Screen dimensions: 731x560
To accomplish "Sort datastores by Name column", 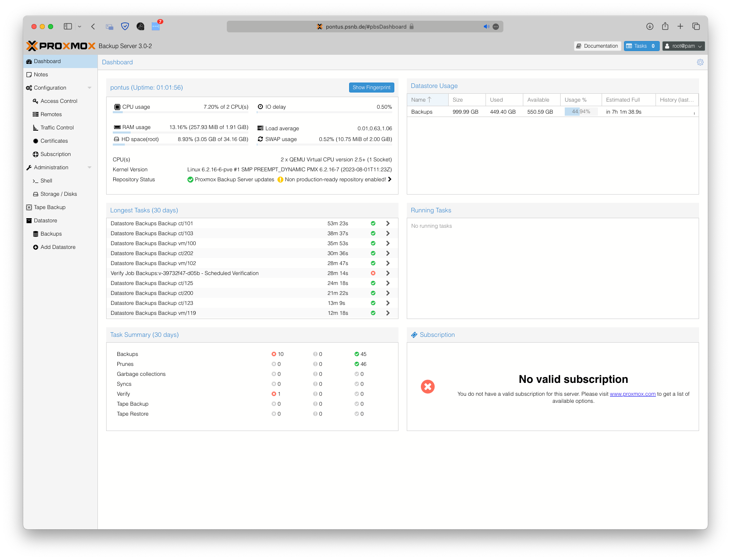I will (427, 100).
